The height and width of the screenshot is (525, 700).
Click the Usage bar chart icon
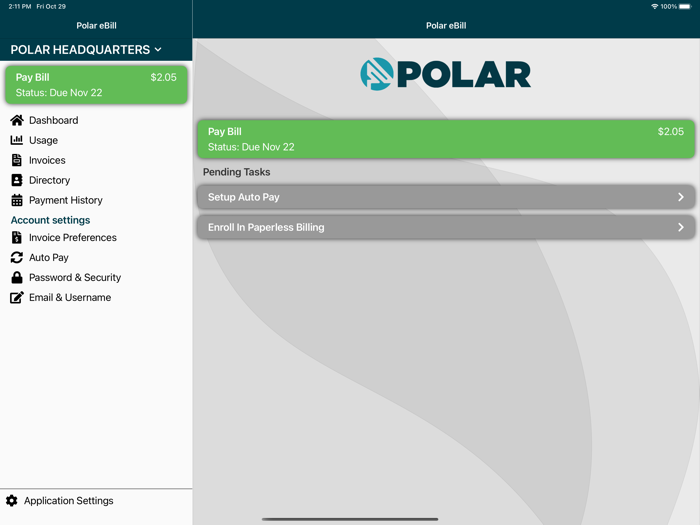tap(17, 140)
